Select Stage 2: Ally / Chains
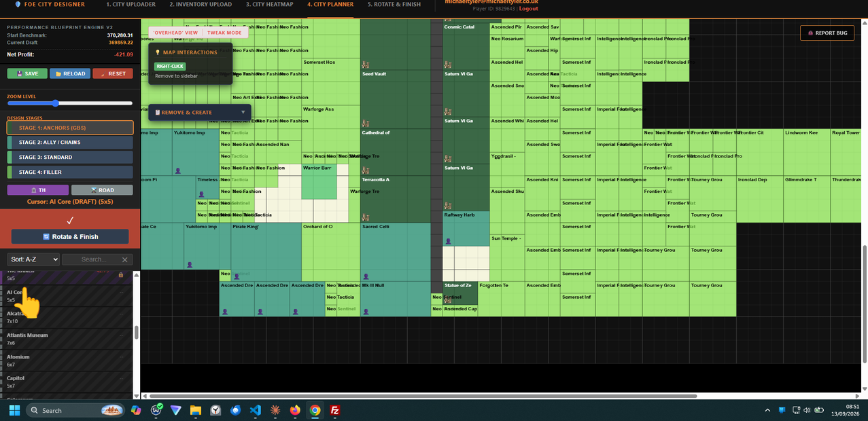This screenshot has width=868, height=421. tap(70, 143)
